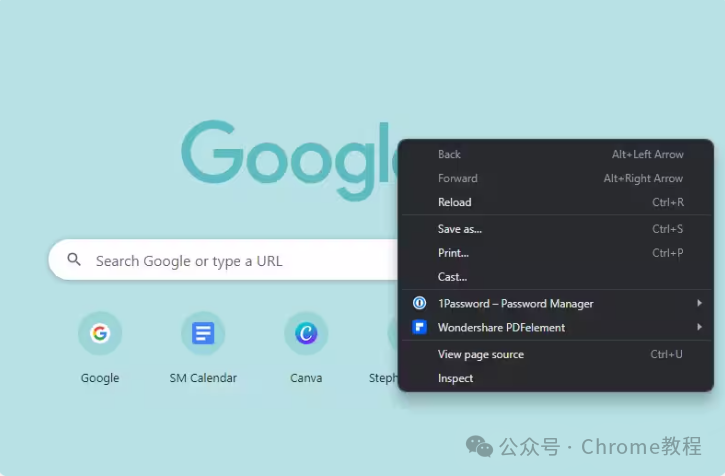The width and height of the screenshot is (725, 476).
Task: Click the Ctrl+U shortcut text
Action: pyautogui.click(x=666, y=354)
